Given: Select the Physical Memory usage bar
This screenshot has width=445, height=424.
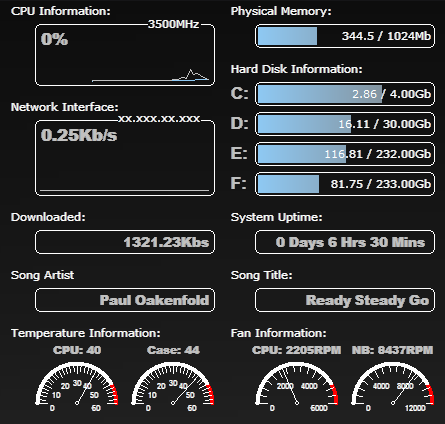Looking at the screenshot, I should coord(345,36).
